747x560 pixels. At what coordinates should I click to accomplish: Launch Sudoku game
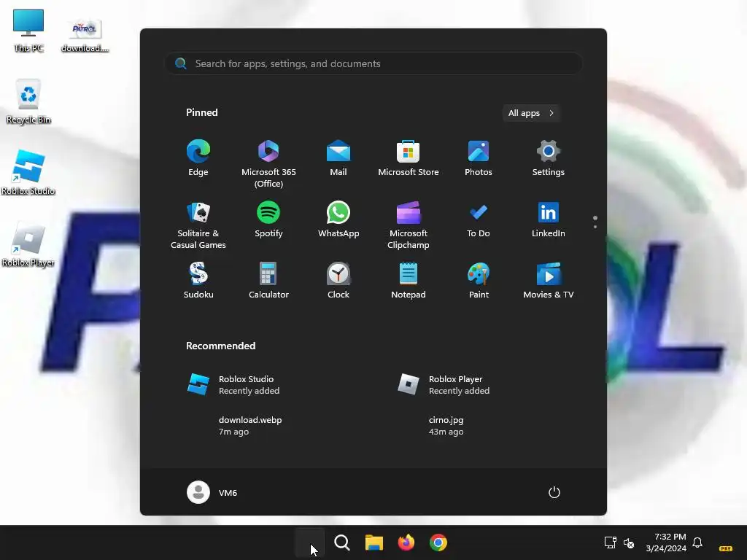(x=198, y=281)
